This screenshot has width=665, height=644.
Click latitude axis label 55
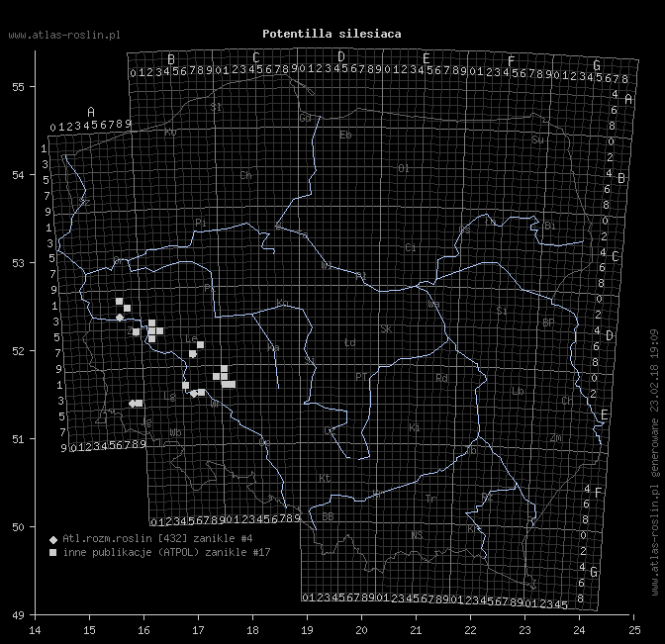point(18,87)
